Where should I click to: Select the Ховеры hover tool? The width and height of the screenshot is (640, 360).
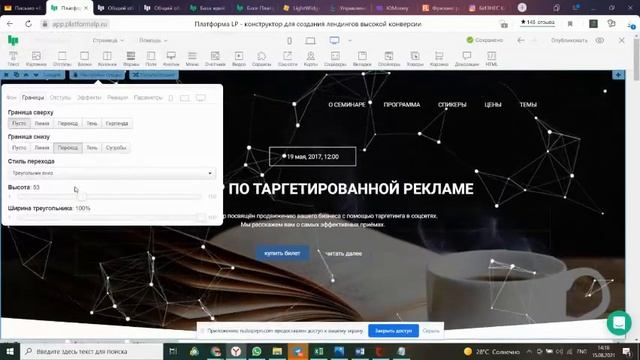(x=415, y=59)
